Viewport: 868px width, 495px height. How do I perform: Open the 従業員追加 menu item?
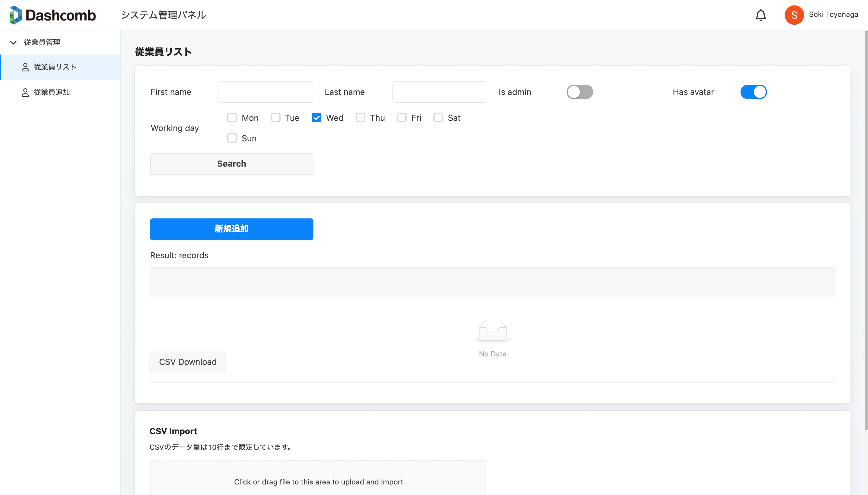52,92
